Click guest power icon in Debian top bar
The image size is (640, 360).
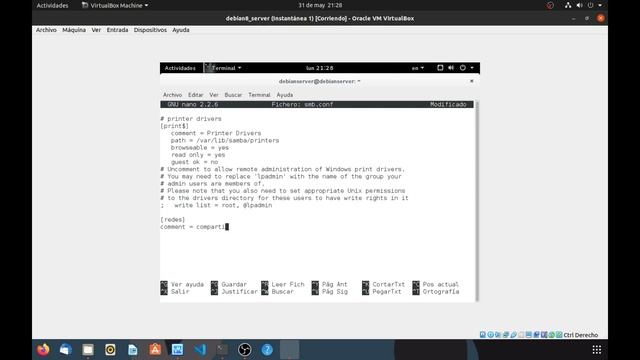coord(462,68)
